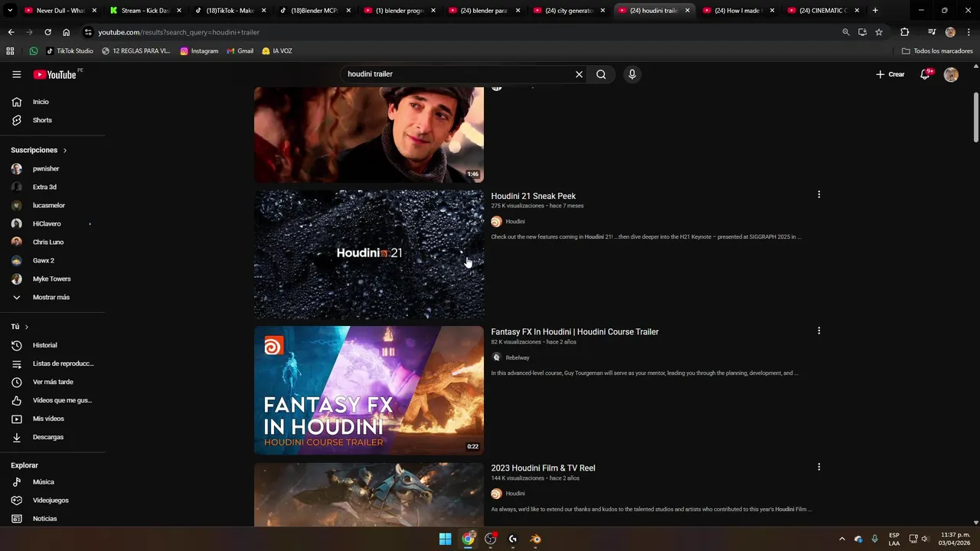Switch to the Stream - Kick Dashboard tab
This screenshot has height=551, width=980.
point(145,11)
